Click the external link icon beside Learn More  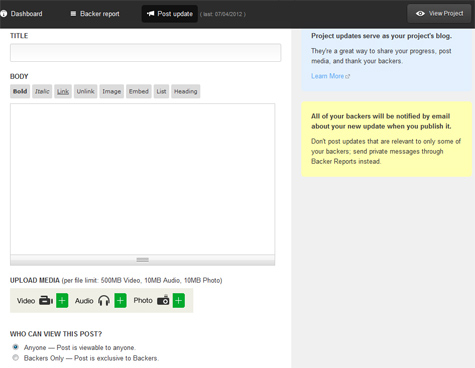(348, 76)
